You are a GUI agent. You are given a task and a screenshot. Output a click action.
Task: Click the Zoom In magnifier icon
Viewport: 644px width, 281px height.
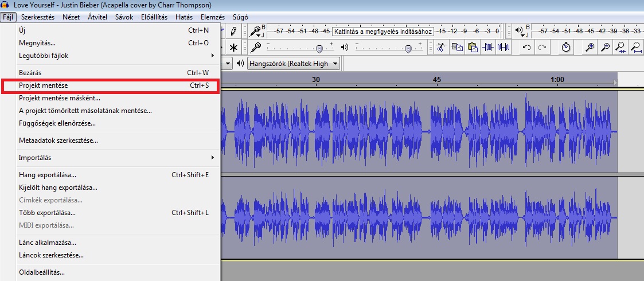(x=590, y=47)
